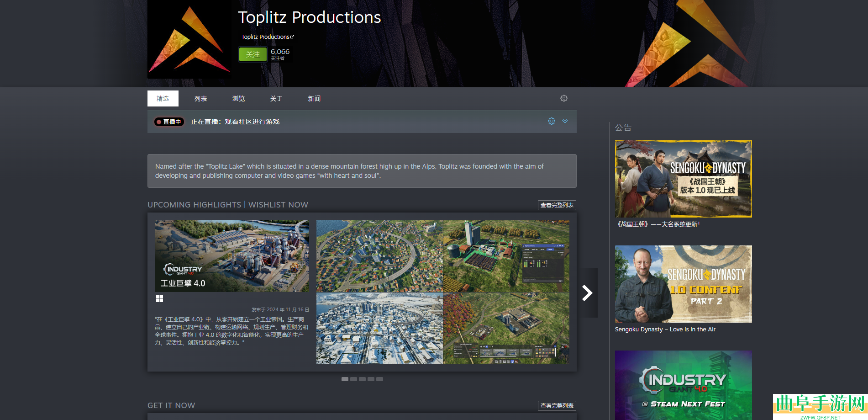Click the Toplitz Productions logo avatar

(189, 39)
